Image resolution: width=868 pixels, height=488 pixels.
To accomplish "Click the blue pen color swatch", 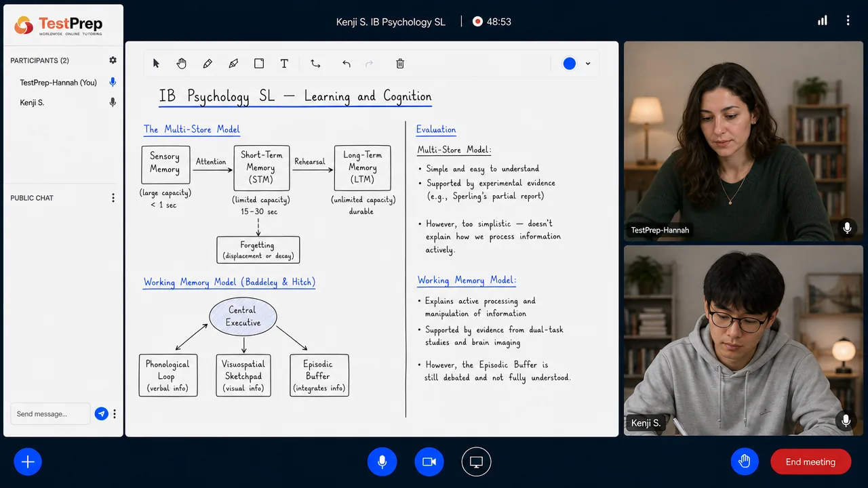I will (570, 64).
